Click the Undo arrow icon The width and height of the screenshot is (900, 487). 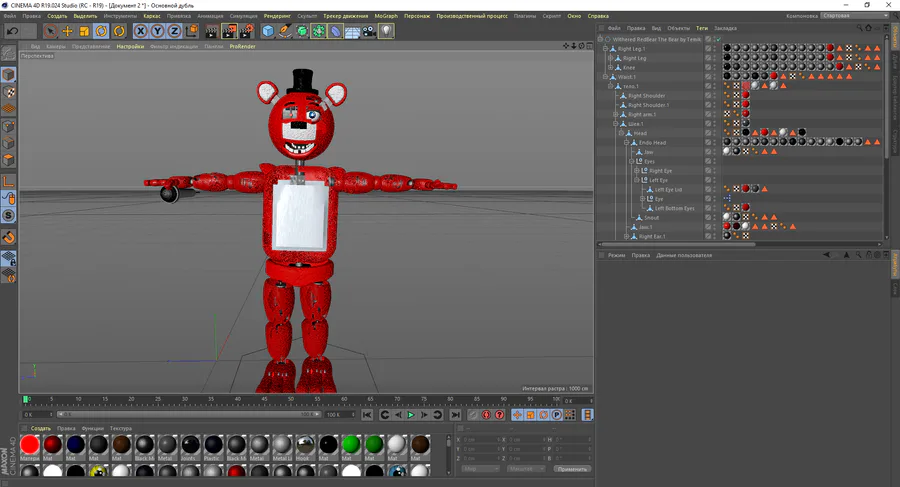point(13,31)
